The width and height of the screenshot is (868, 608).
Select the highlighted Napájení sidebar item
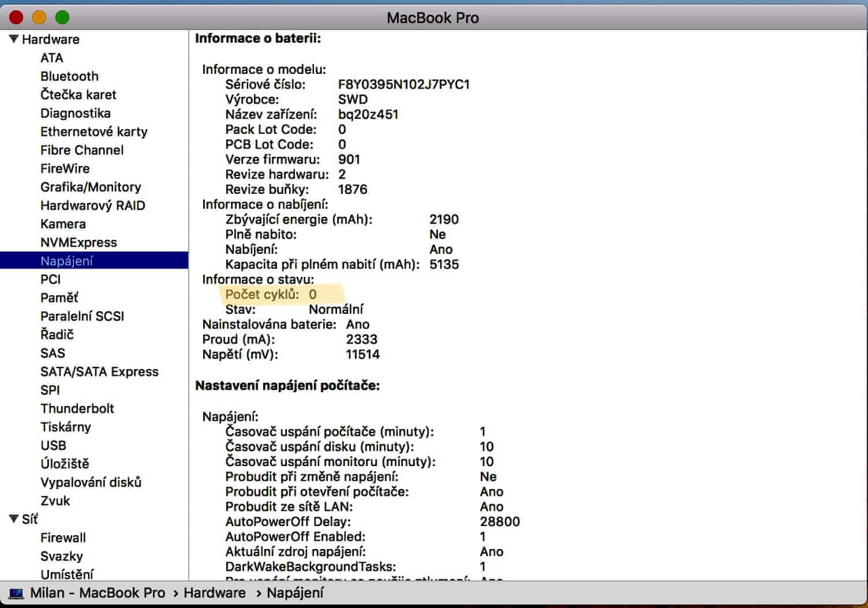[94, 261]
